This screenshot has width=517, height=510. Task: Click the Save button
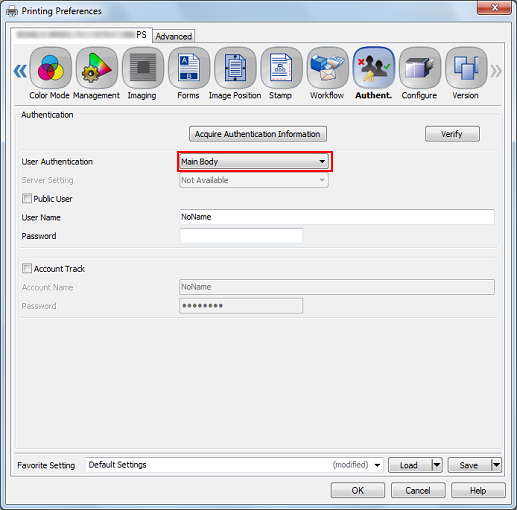point(469,465)
